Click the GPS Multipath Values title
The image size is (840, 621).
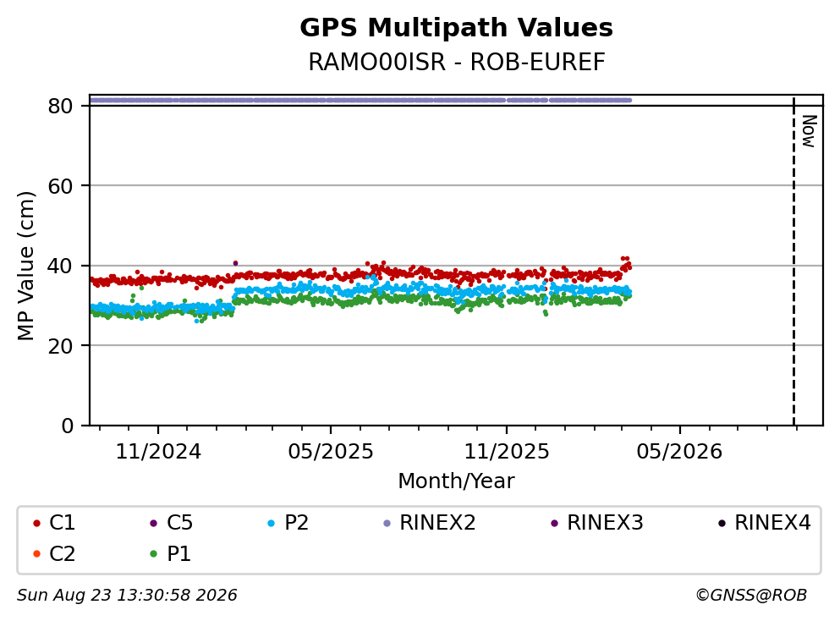click(x=457, y=27)
